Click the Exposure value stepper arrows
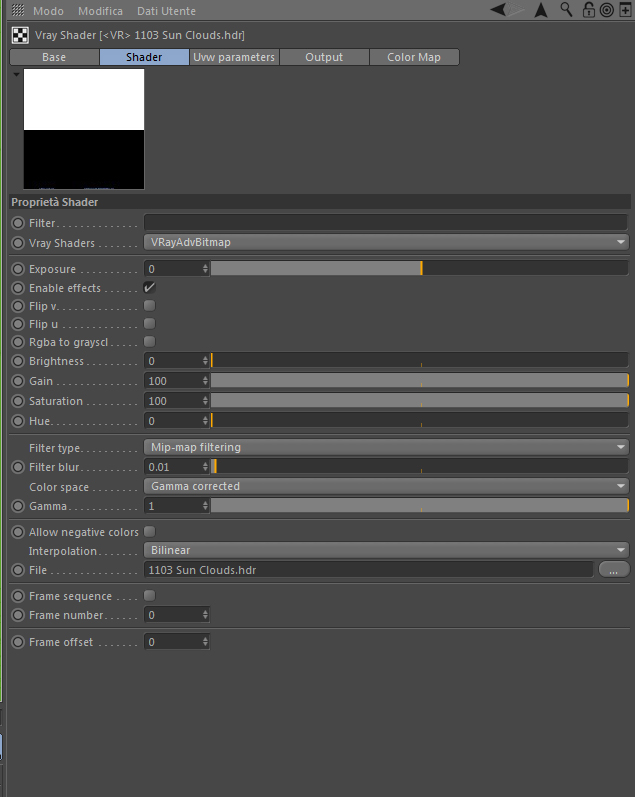This screenshot has height=797, width=635. (205, 269)
